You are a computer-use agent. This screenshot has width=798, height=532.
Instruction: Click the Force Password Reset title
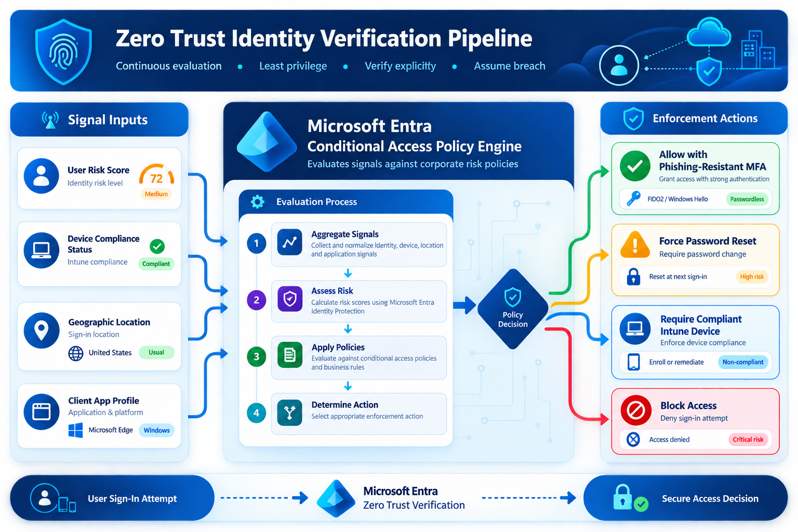pyautogui.click(x=708, y=241)
